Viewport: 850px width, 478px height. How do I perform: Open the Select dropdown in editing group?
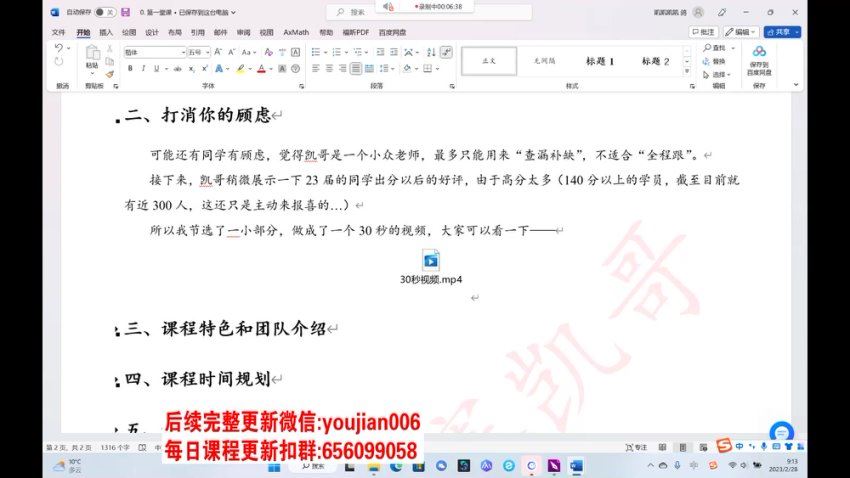click(x=717, y=74)
